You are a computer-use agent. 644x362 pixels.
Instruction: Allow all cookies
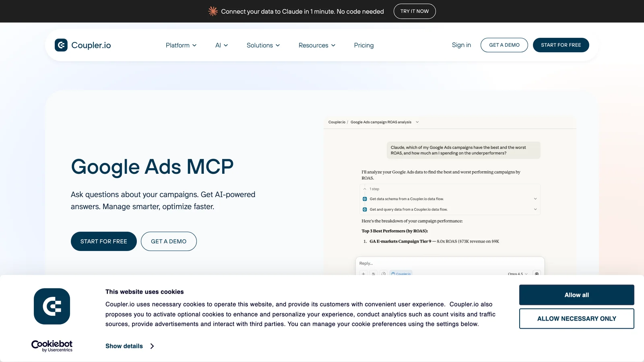577,295
